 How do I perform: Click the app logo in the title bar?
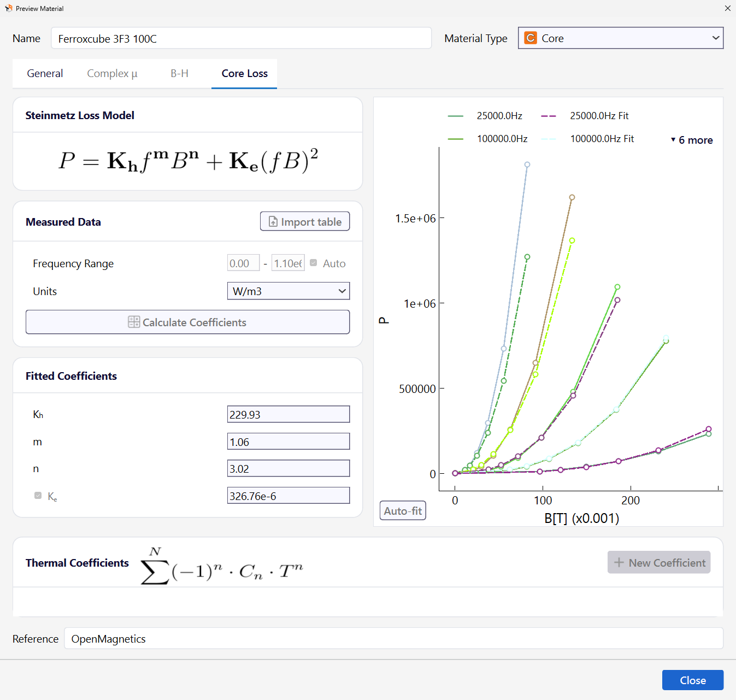point(8,8)
